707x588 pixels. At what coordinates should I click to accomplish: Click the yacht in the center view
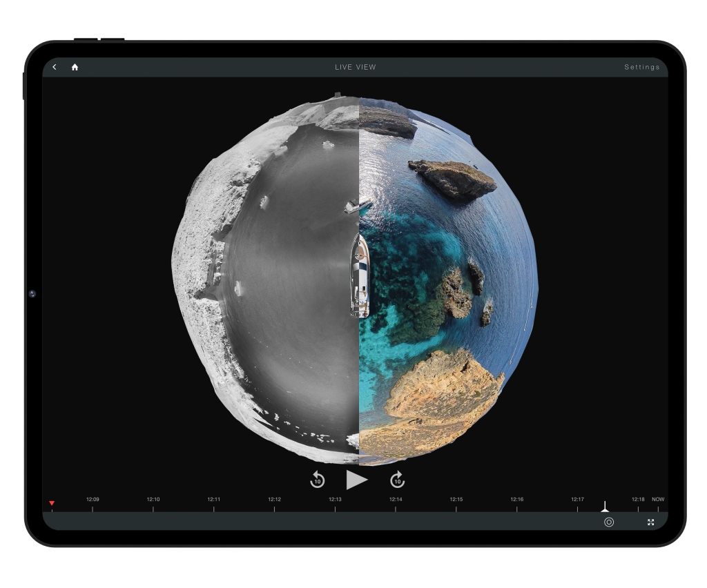click(x=359, y=276)
